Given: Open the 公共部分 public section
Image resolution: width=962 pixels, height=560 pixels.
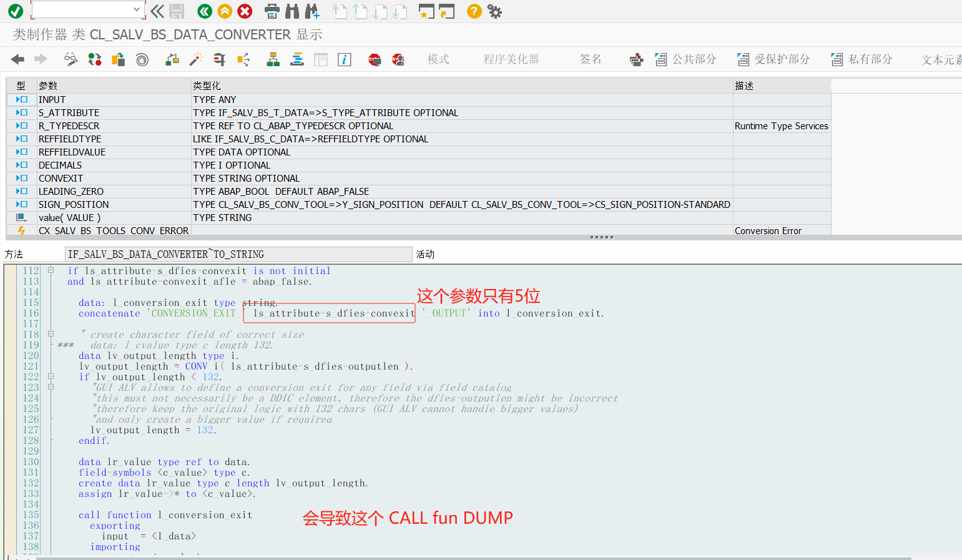Looking at the screenshot, I should coord(685,59).
